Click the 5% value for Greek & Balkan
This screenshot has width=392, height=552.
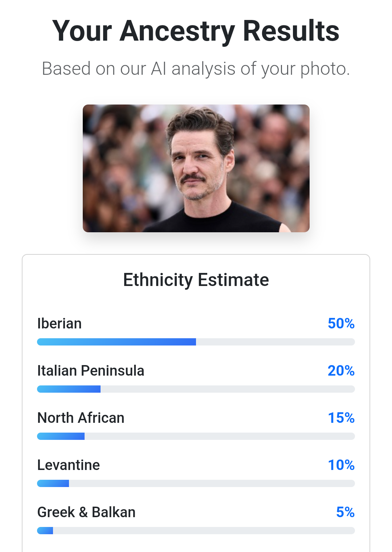pyautogui.click(x=345, y=512)
